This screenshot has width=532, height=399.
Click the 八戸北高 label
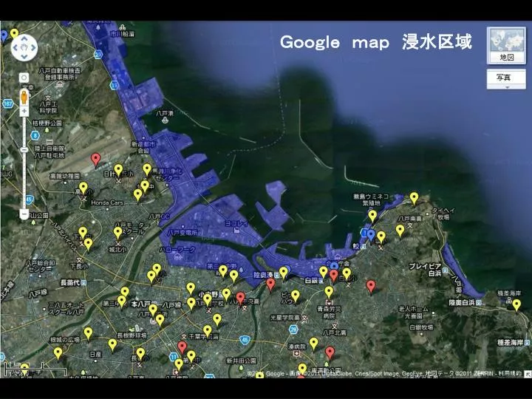335,333
